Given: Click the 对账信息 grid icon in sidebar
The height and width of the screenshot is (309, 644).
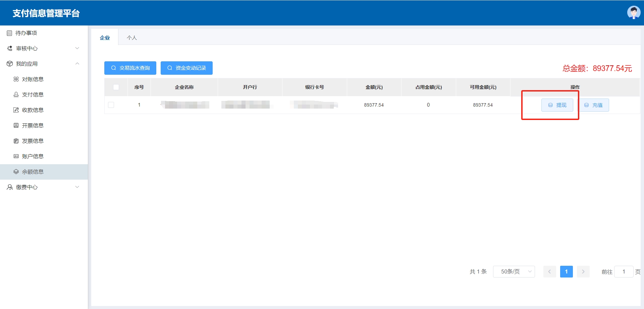Looking at the screenshot, I should [x=16, y=79].
